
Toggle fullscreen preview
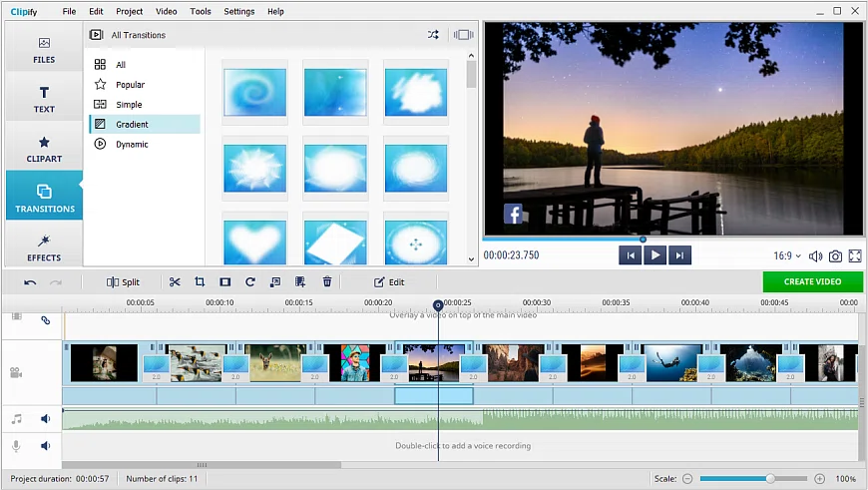(855, 256)
